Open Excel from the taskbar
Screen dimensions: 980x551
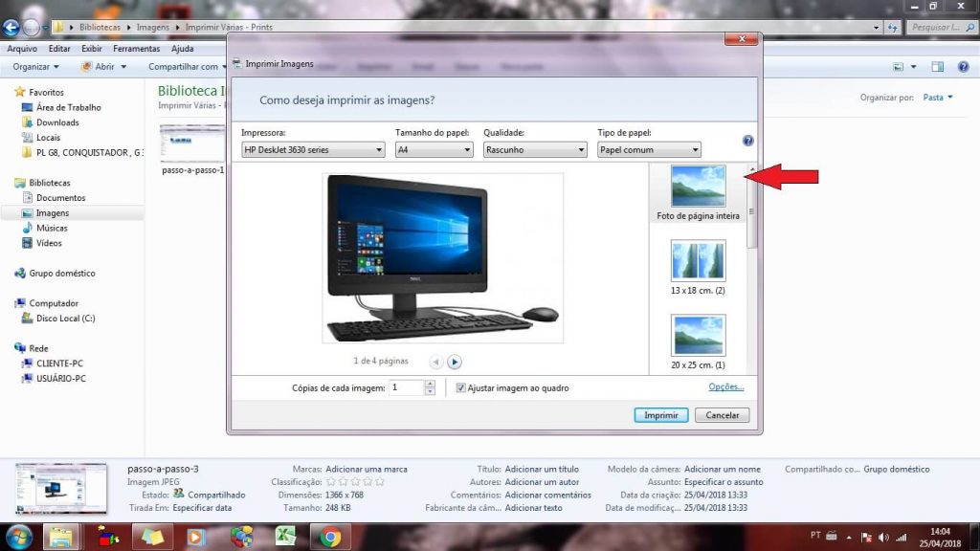pyautogui.click(x=285, y=538)
